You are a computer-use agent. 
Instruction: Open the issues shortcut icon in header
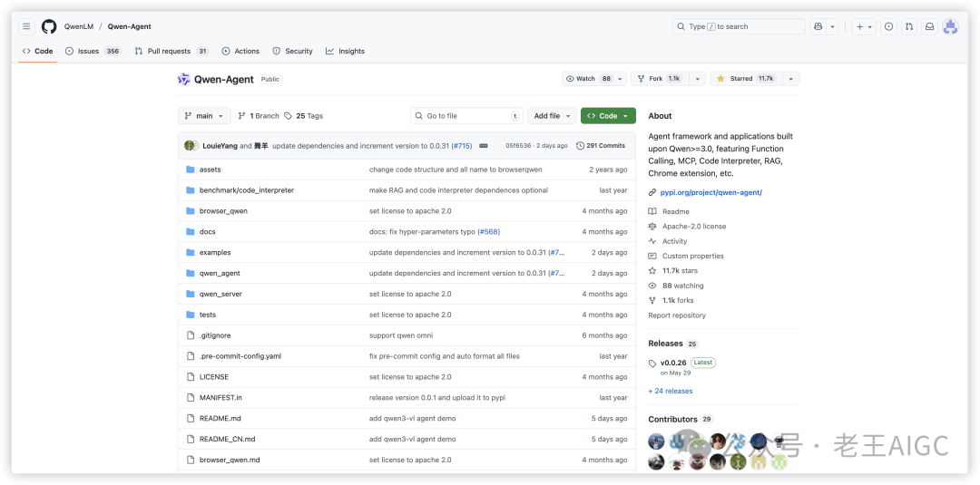[x=889, y=27]
